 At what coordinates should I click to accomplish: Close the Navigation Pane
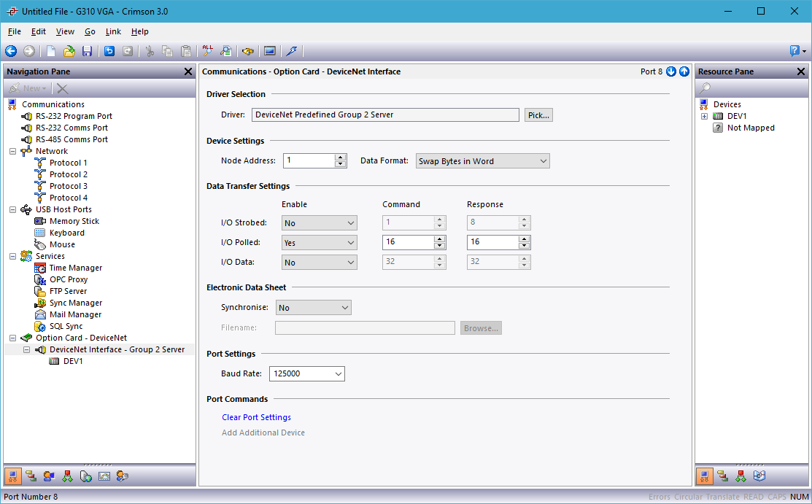coord(188,71)
